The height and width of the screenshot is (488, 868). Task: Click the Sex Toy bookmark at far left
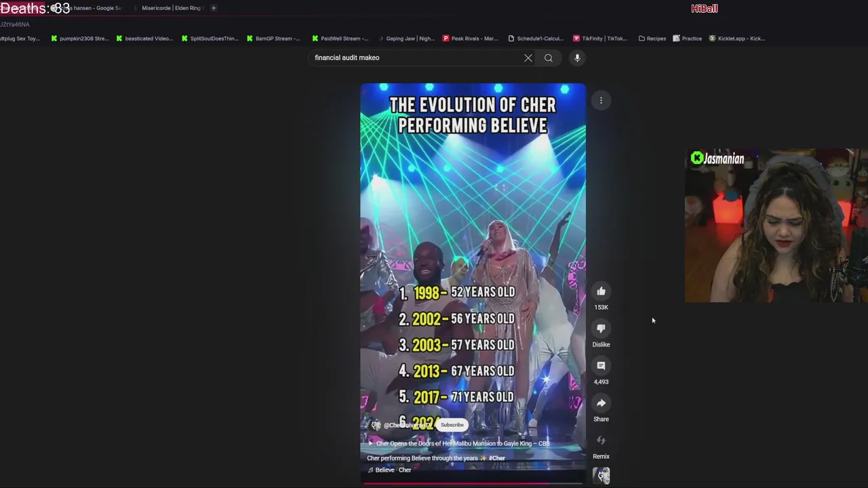click(20, 39)
